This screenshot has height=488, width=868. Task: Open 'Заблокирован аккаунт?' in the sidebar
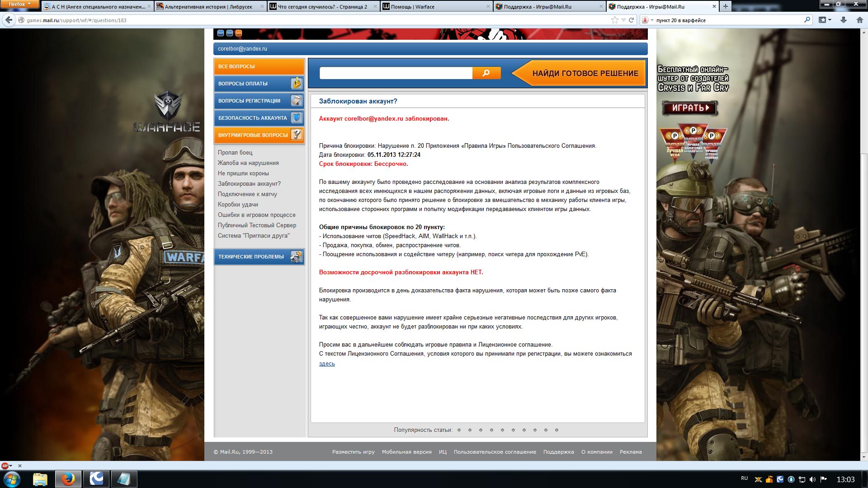tap(249, 184)
